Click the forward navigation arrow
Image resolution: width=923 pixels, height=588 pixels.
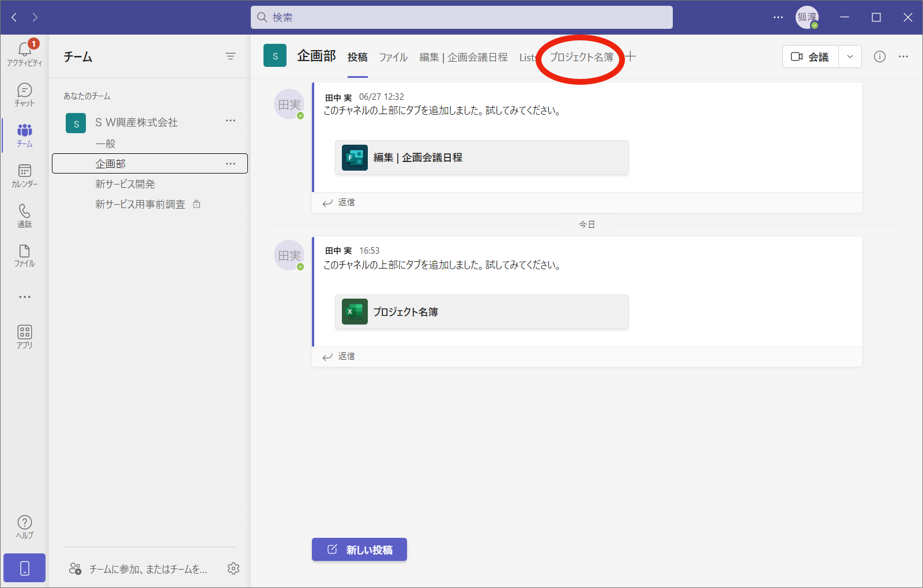35,17
